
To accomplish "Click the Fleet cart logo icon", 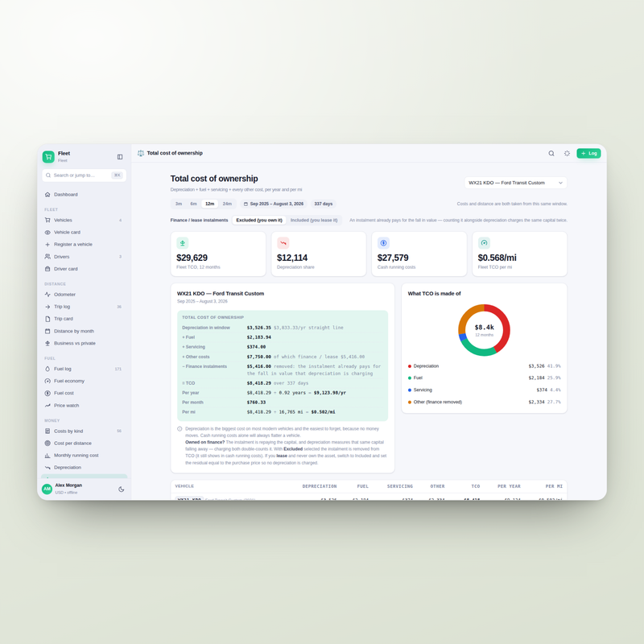I will click(x=48, y=156).
